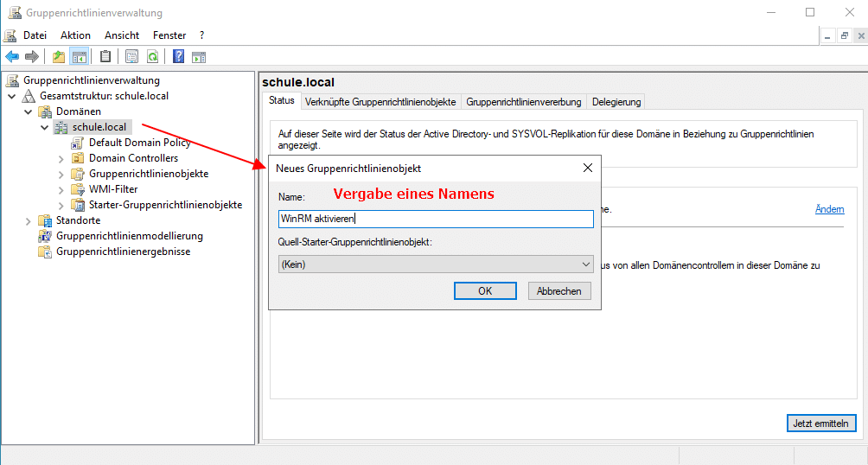
Task: Click the Properties sheet toolbar icon
Action: click(131, 56)
